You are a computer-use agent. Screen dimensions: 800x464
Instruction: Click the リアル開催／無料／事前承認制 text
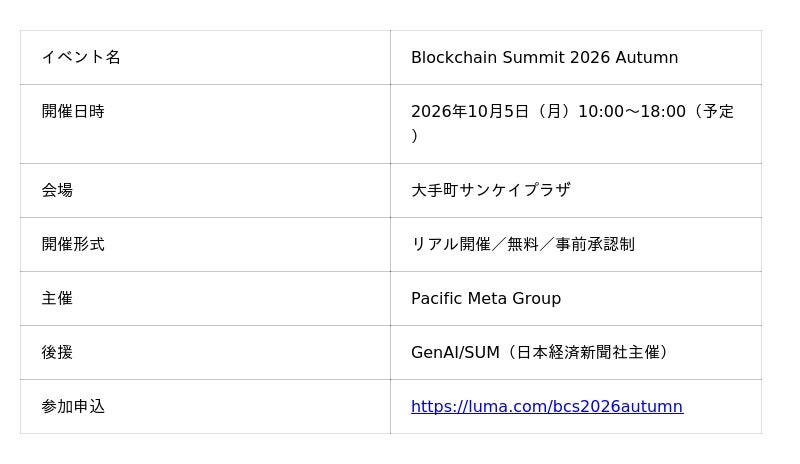(523, 244)
